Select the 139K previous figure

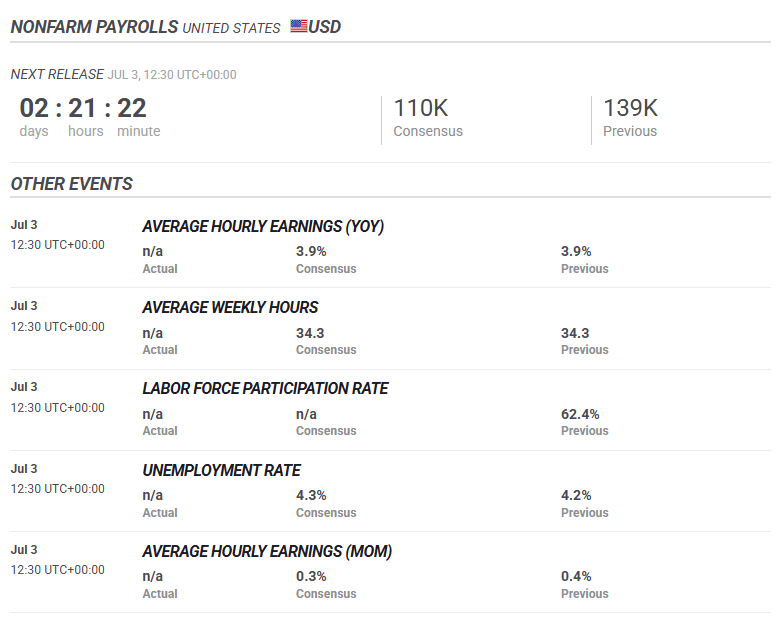[x=630, y=108]
